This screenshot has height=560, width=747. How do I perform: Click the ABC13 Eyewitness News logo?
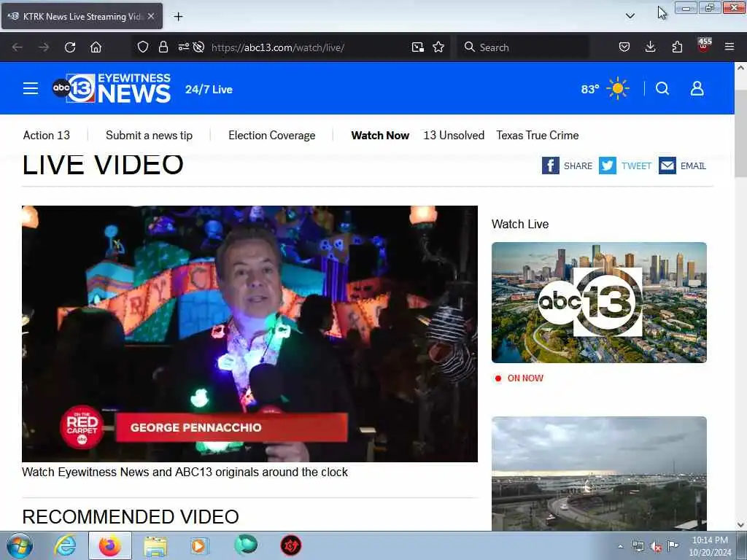(112, 88)
